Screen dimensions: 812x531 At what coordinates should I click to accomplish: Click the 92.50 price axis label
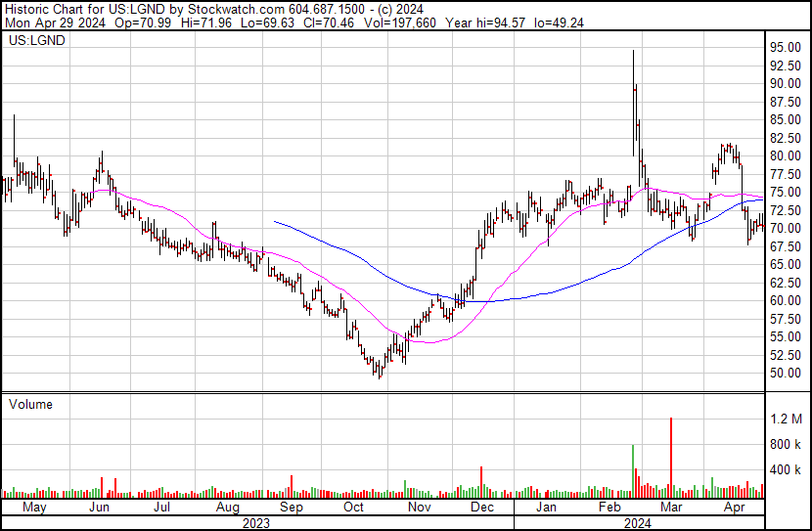tap(786, 66)
